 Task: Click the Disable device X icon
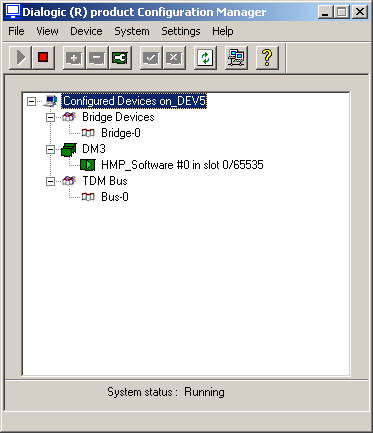[174, 58]
